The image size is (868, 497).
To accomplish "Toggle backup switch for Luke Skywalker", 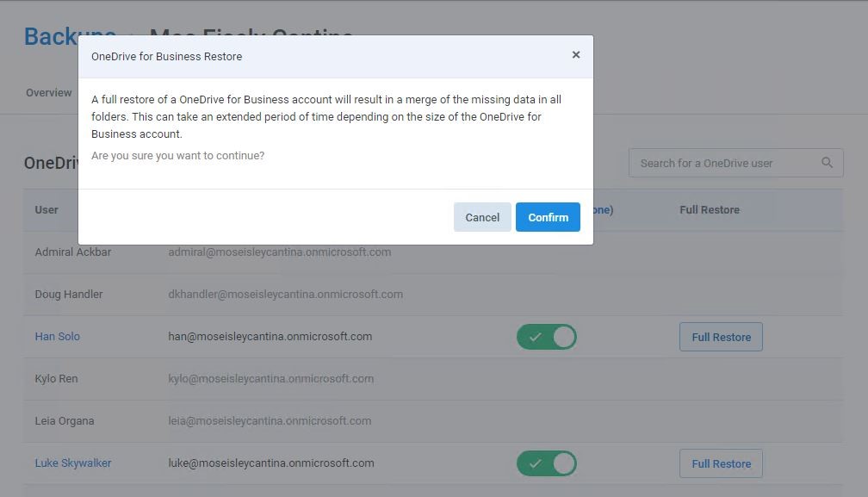I will tap(546, 463).
